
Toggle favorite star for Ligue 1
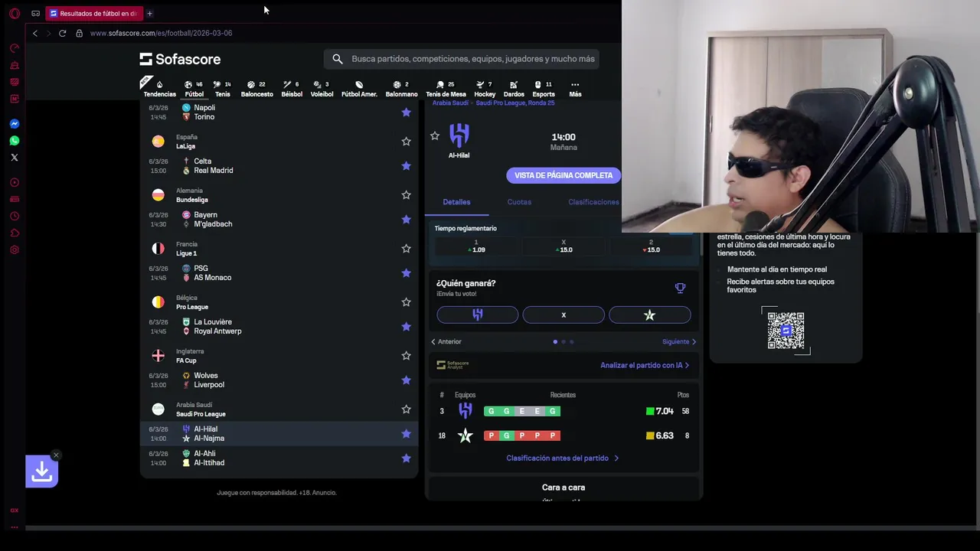[x=407, y=248]
